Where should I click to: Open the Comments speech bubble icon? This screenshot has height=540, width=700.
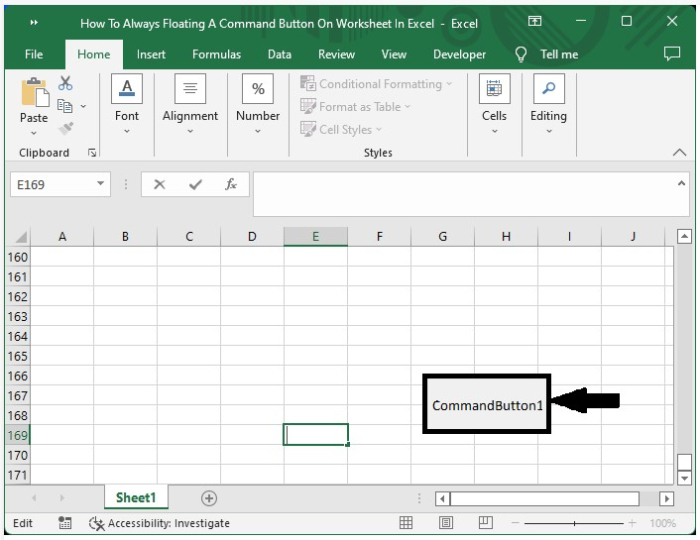672,54
